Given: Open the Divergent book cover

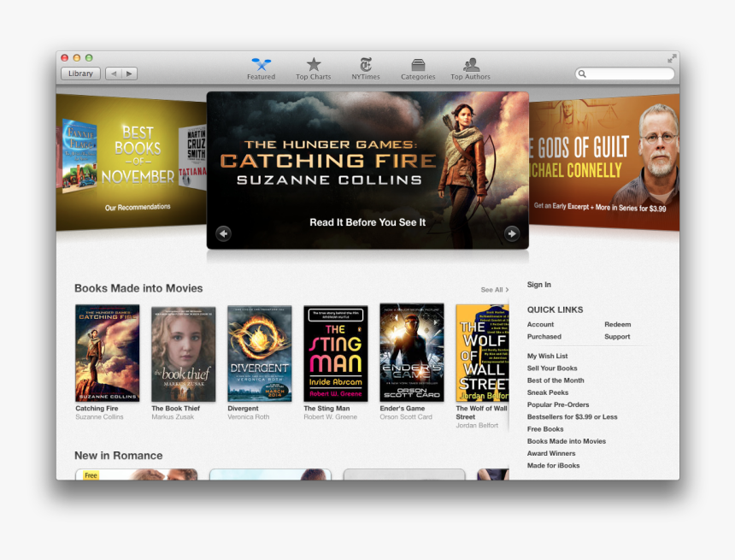Looking at the screenshot, I should [260, 354].
